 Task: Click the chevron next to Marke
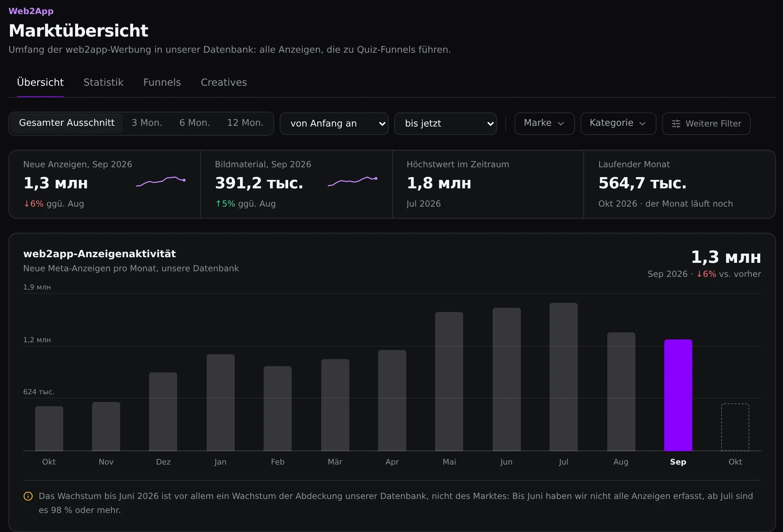(x=561, y=124)
